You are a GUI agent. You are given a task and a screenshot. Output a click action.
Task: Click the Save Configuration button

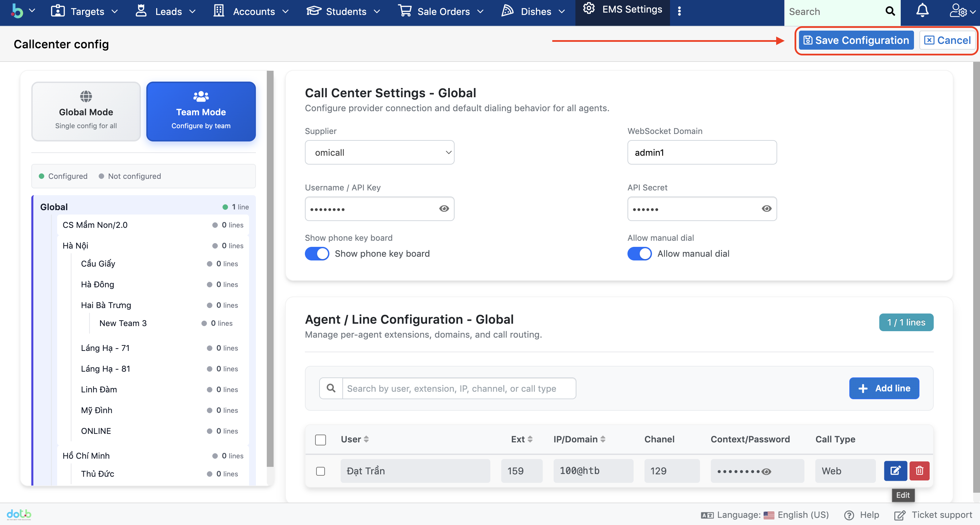point(856,40)
